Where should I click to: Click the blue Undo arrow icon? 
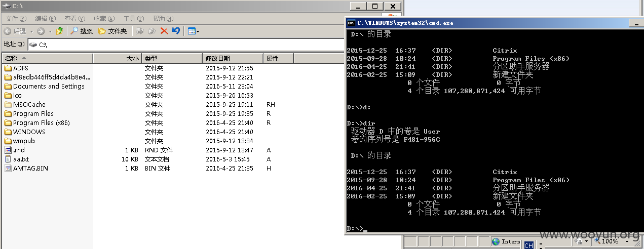(176, 31)
